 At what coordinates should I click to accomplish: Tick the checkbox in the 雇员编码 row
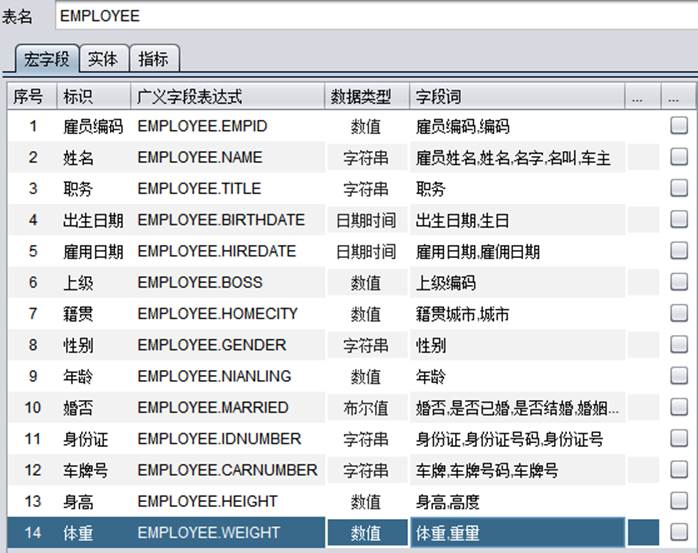tap(678, 126)
